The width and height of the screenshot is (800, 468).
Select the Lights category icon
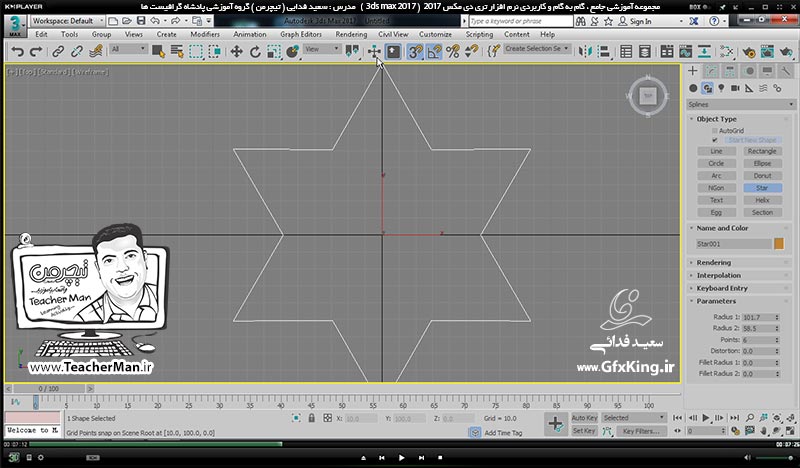click(721, 88)
